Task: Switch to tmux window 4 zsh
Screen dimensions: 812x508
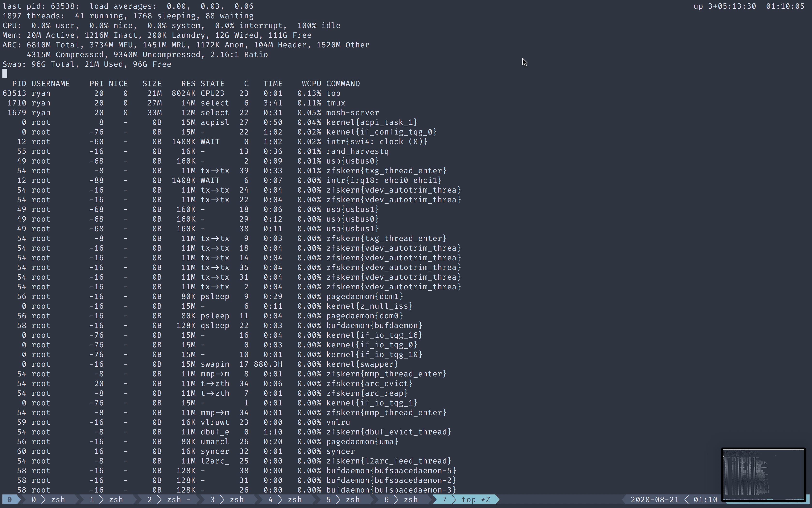Action: (285, 500)
